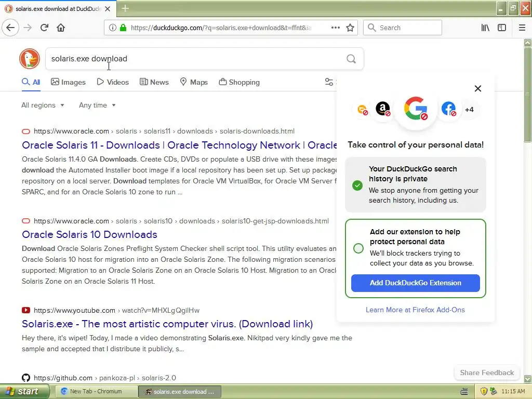Open Oracle Solaris 10 Downloads result
Image resolution: width=532 pixels, height=399 pixels.
pos(89,234)
